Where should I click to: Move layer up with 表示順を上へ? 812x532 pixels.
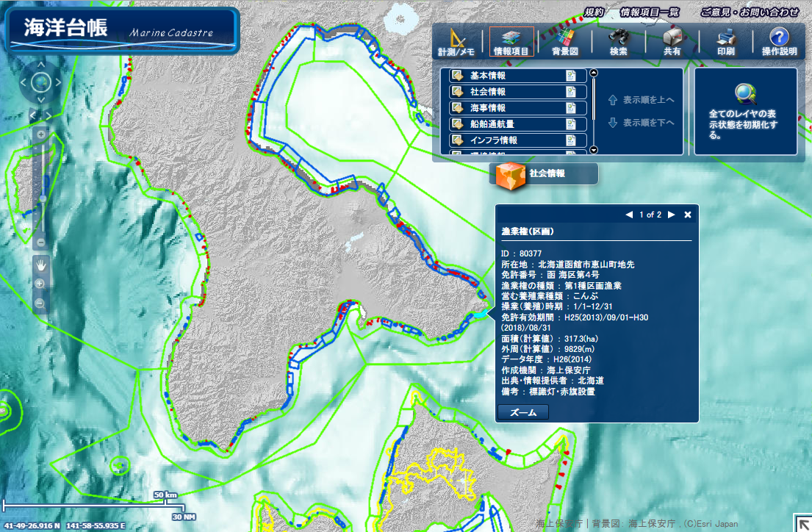click(x=642, y=100)
